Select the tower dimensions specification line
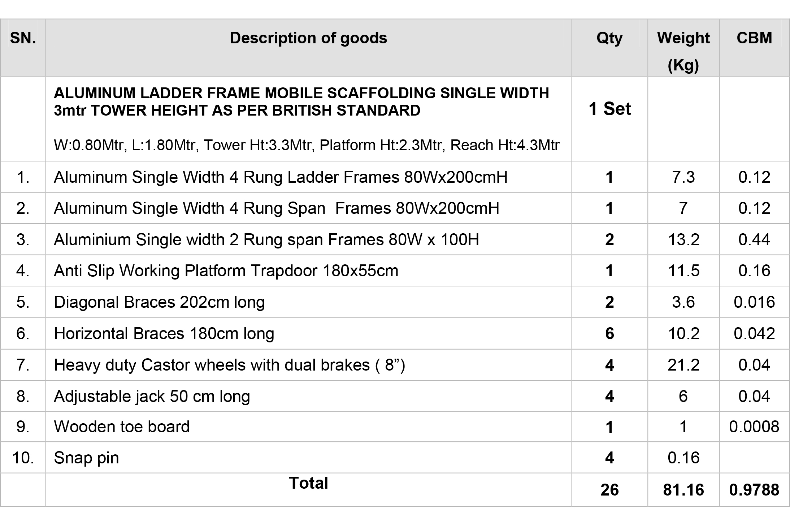Screen dimensions: 790x532 point(307,145)
